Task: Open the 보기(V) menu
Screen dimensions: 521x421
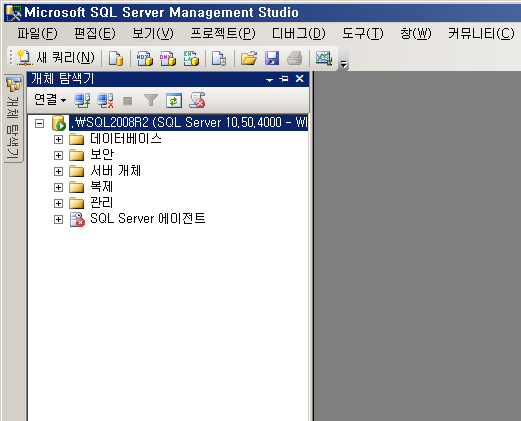Action: pos(153,33)
